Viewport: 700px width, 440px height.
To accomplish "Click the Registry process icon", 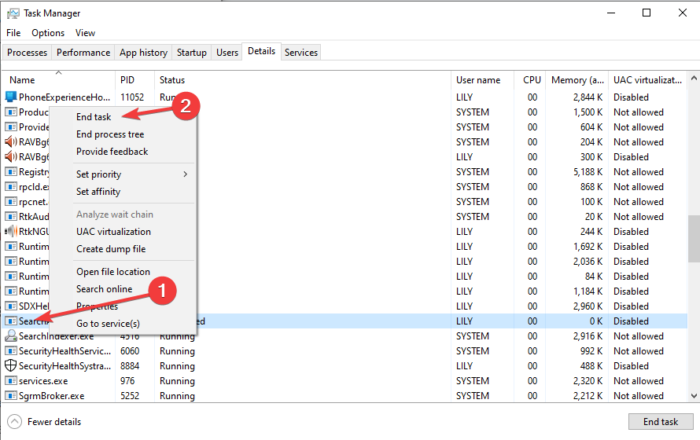I will pyautogui.click(x=11, y=172).
